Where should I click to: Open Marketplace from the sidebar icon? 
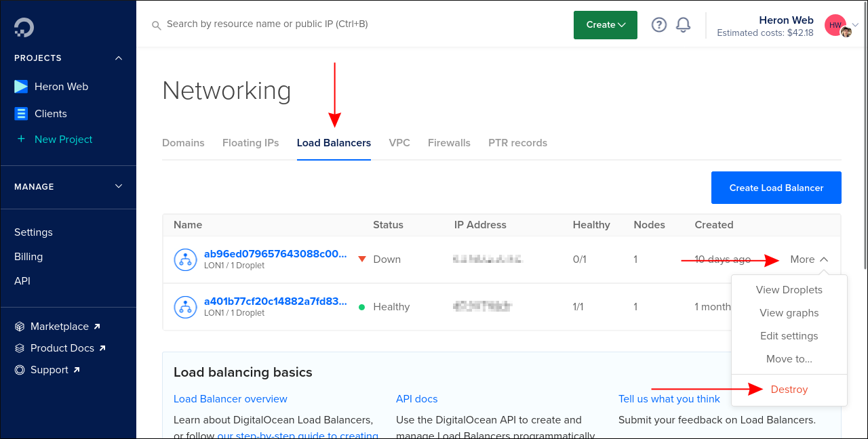19,326
